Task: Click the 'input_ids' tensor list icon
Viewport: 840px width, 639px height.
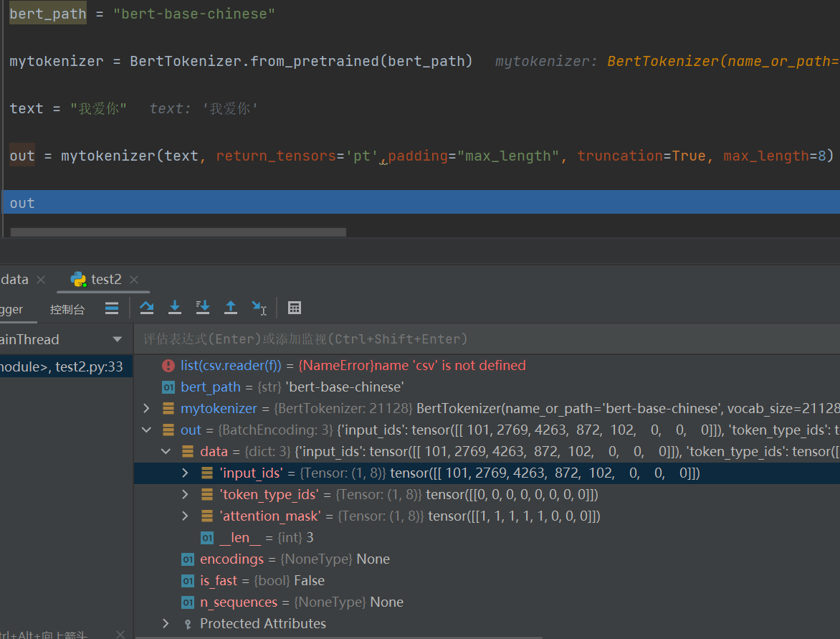Action: pos(207,473)
